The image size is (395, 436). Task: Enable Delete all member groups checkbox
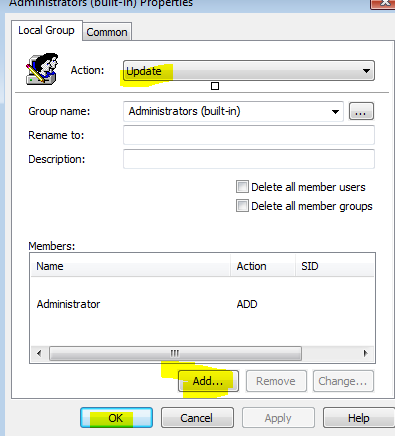242,206
